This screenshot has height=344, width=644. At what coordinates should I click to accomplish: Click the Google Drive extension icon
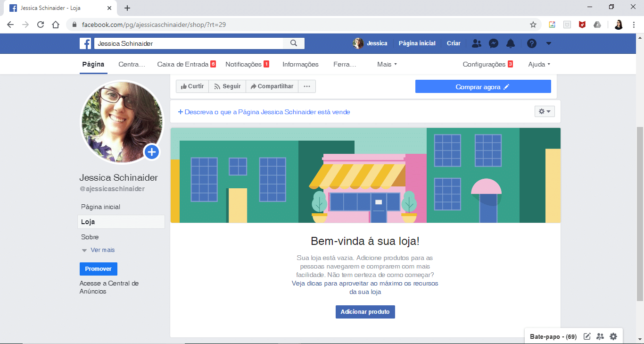(597, 25)
